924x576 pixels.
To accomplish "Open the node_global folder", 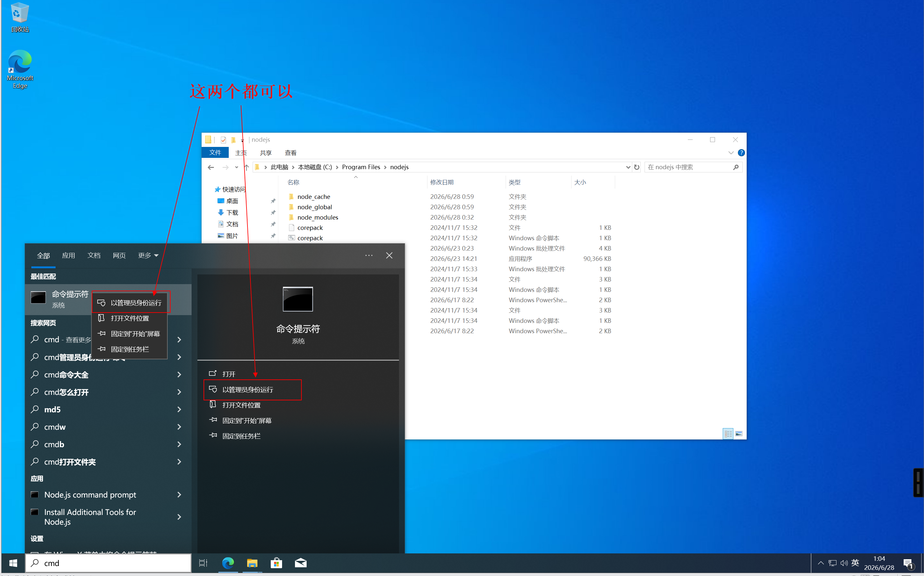I will (314, 207).
